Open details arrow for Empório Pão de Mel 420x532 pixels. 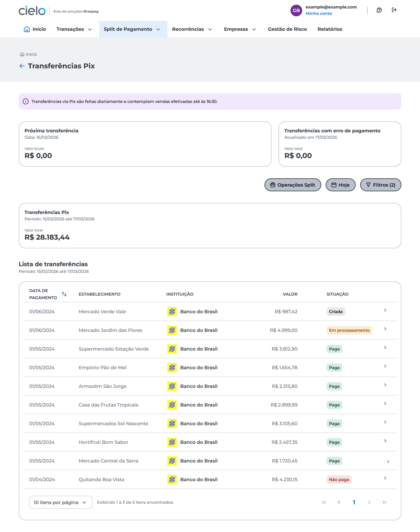(385, 366)
